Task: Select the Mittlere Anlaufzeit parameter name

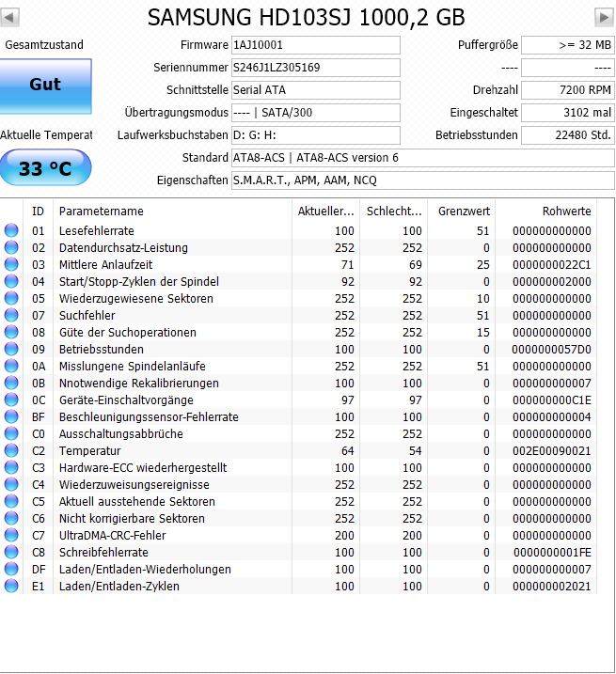Action: [106, 264]
